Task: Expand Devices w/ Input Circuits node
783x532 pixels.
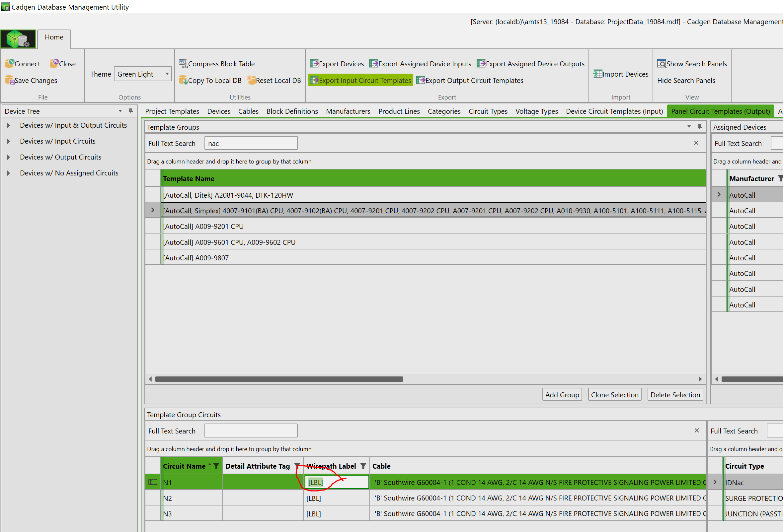Action: [8, 141]
